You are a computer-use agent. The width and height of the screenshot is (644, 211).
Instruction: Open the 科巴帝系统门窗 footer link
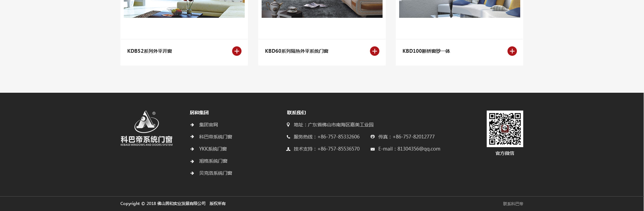(215, 137)
